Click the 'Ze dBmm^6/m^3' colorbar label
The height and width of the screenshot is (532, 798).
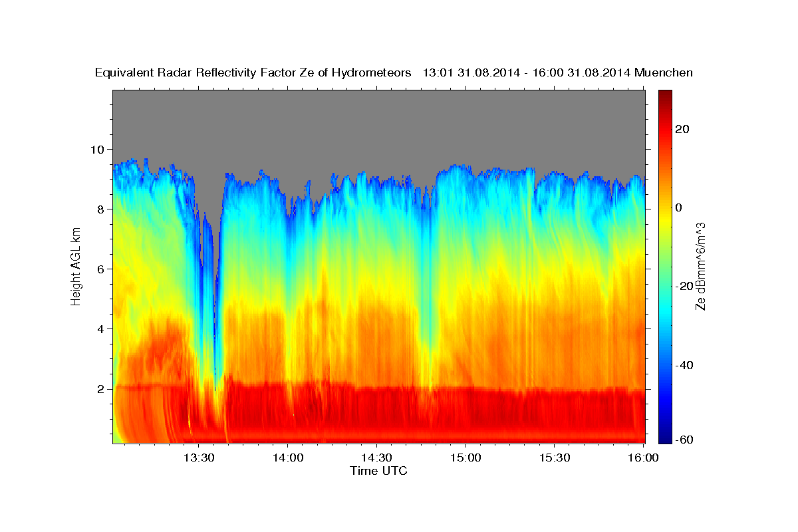coord(700,266)
